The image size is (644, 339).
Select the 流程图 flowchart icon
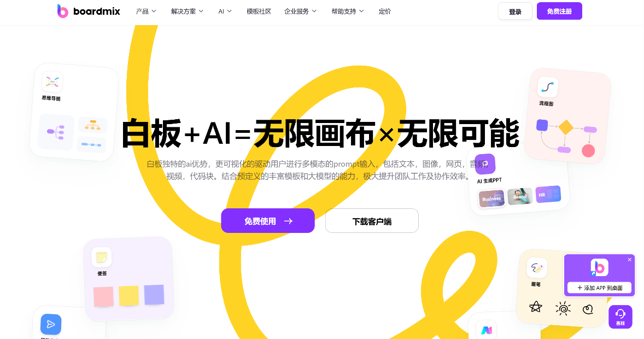tap(547, 87)
